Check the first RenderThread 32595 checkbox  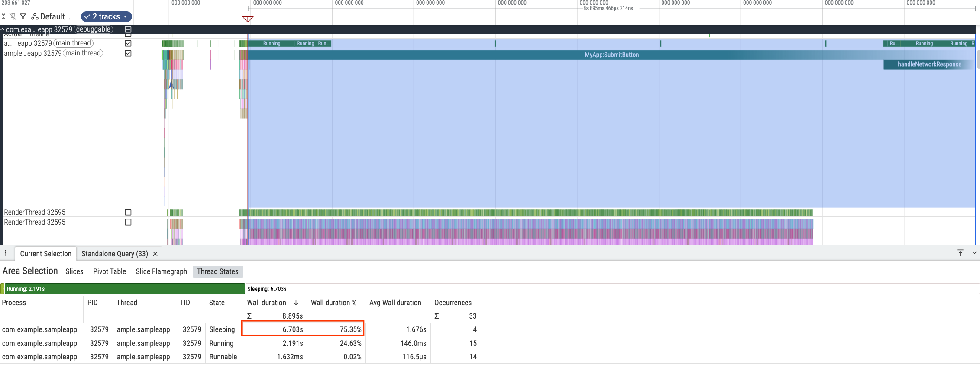[128, 212]
